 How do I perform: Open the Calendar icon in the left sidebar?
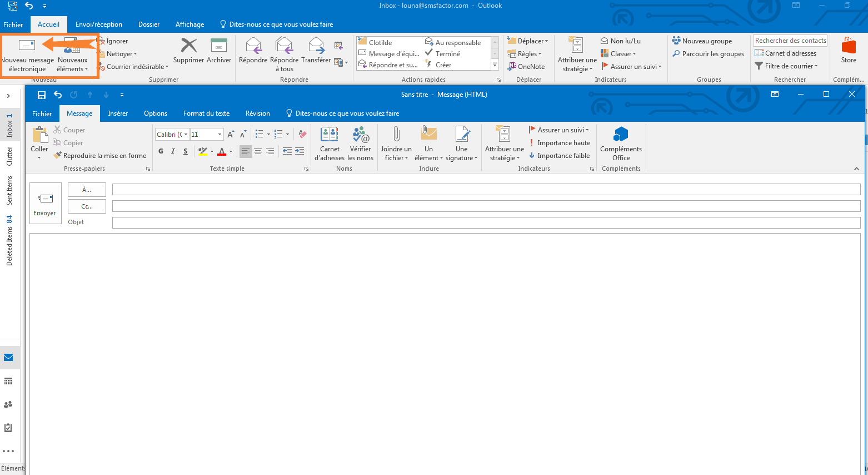tap(9, 381)
